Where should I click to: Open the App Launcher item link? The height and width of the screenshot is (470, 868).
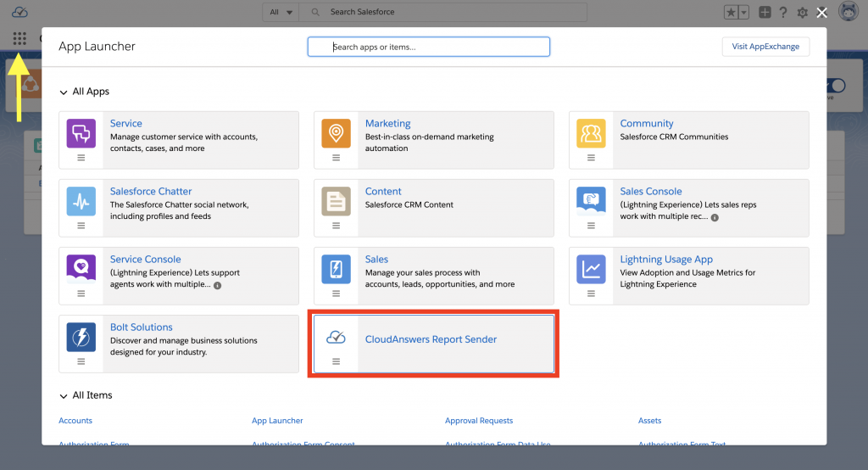277,421
